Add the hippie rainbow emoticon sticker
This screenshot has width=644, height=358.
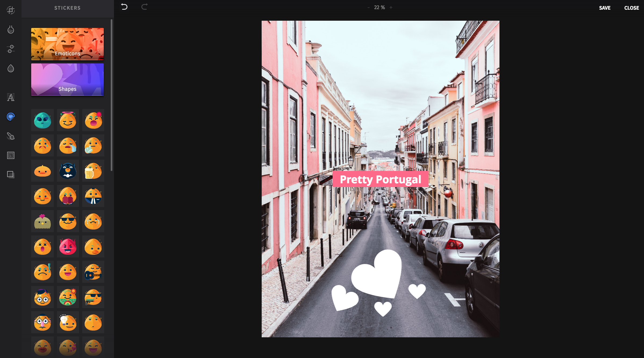pyautogui.click(x=68, y=297)
